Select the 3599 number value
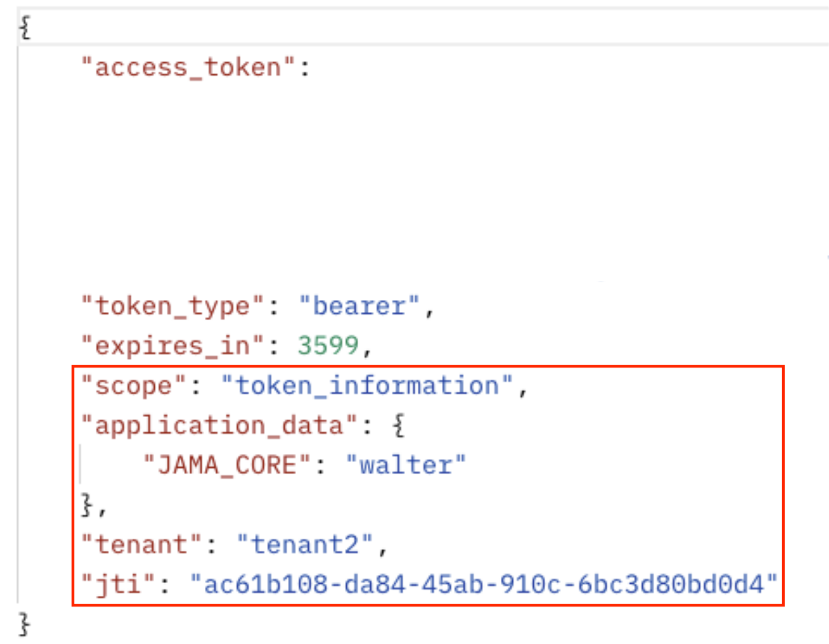This screenshot has height=644, width=829. pyautogui.click(x=328, y=345)
